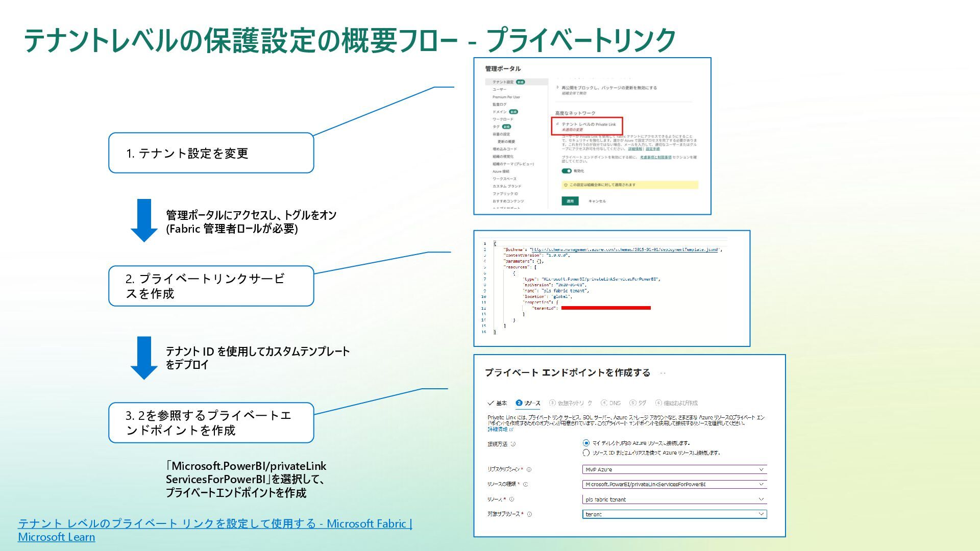Open the 詳細情報 link in Private Link description
Viewport: 980px width, 551px height.
click(635, 149)
